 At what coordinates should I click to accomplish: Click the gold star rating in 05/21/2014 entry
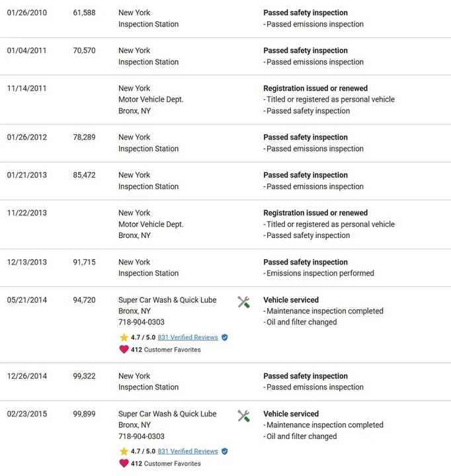tap(124, 337)
